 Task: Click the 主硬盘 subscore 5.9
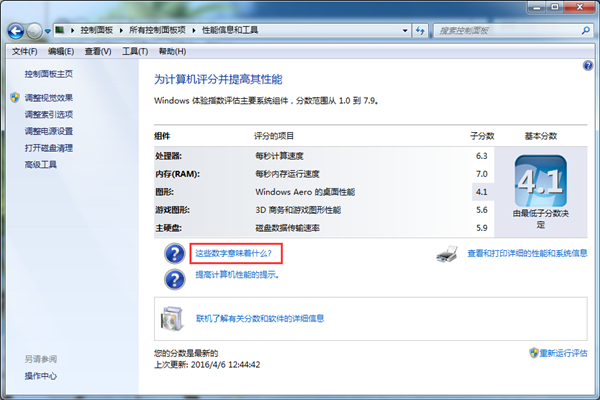[482, 228]
